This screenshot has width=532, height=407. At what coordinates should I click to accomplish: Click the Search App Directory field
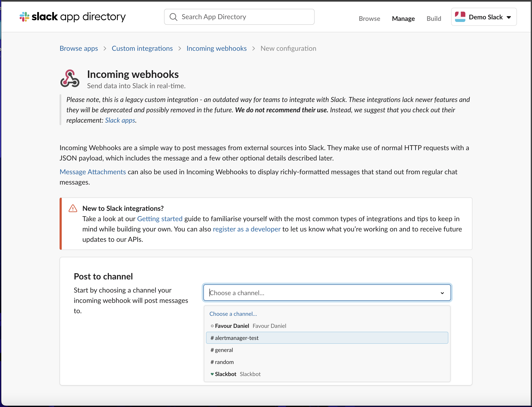(239, 17)
